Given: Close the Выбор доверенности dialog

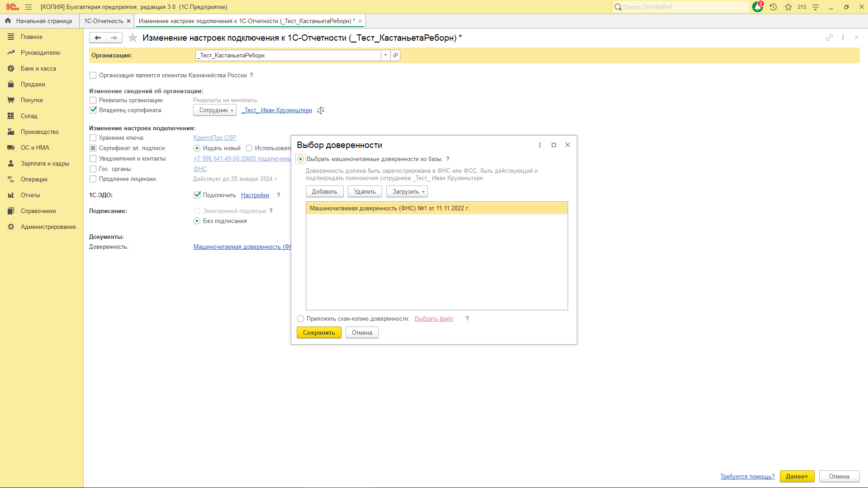Looking at the screenshot, I should [x=568, y=145].
